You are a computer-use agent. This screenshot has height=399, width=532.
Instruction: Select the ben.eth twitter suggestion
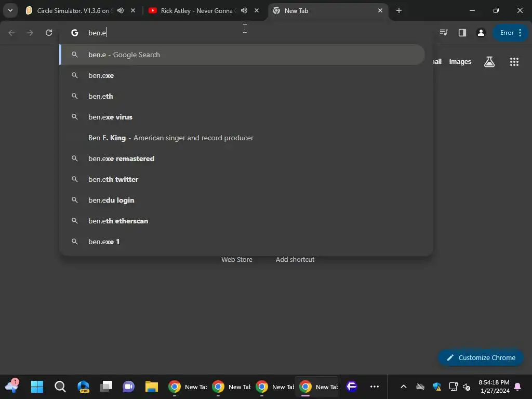[x=242, y=179]
